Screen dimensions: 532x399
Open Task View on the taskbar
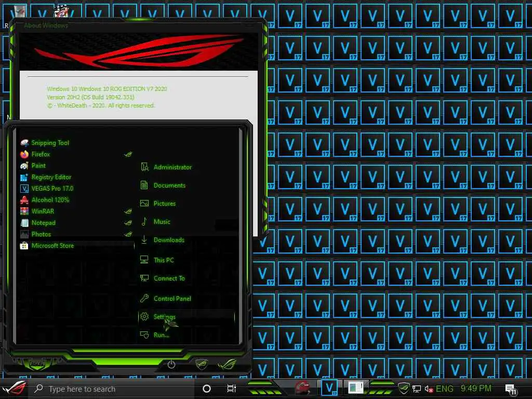click(231, 389)
